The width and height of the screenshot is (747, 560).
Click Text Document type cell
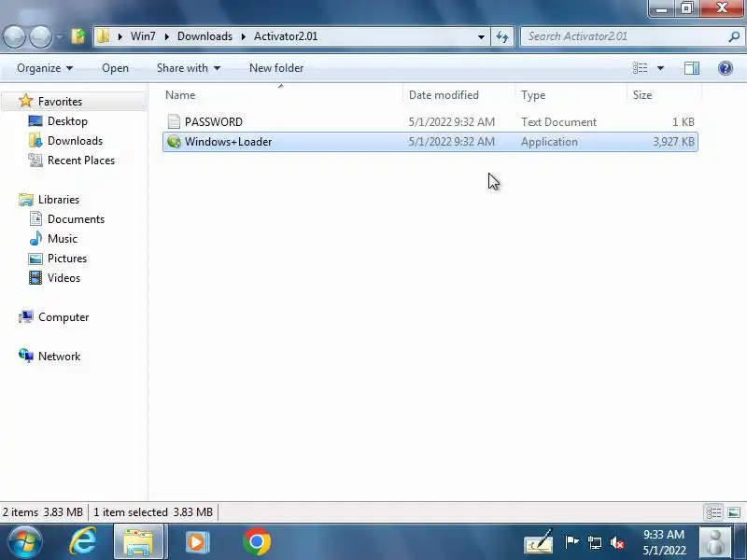pyautogui.click(x=558, y=122)
